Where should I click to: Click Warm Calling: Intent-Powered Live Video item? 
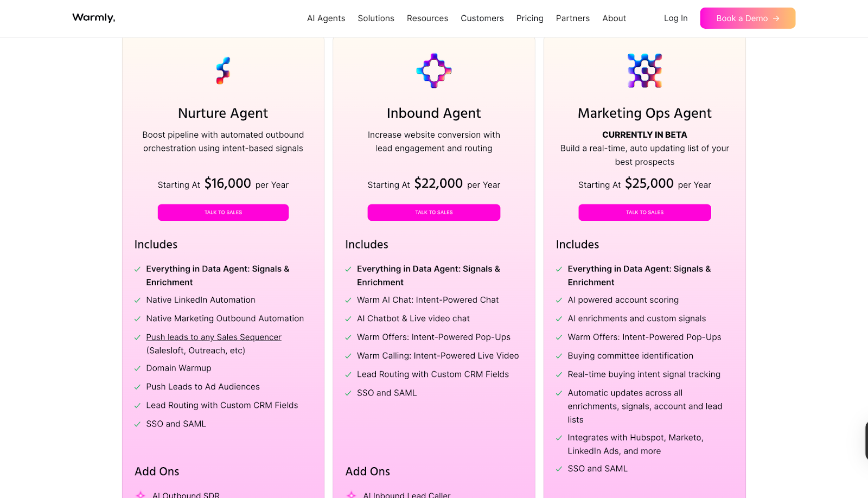click(x=438, y=356)
